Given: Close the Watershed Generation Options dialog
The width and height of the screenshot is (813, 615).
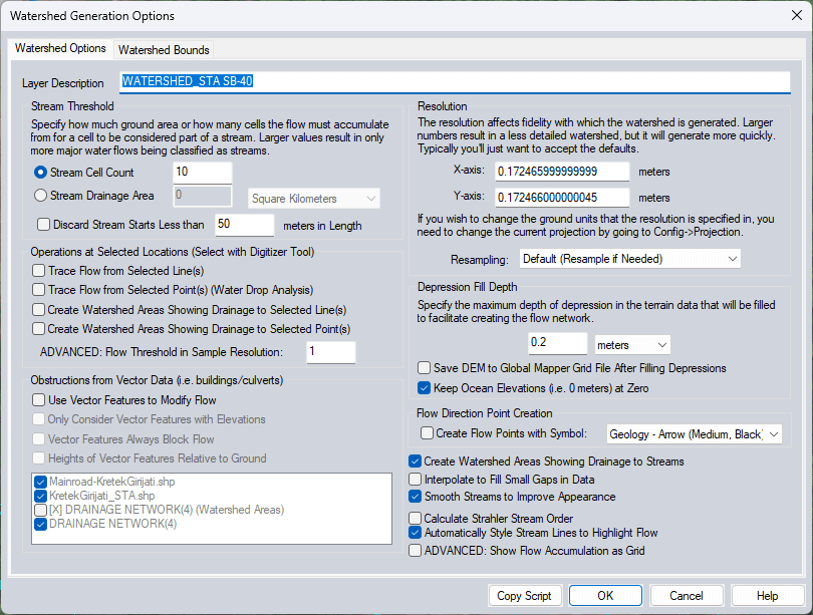Looking at the screenshot, I should pyautogui.click(x=795, y=16).
